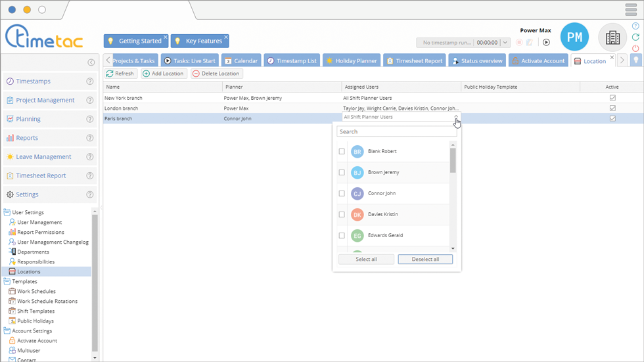Open the Status overview tab
Viewport: 644px width, 362px height.
tap(477, 60)
